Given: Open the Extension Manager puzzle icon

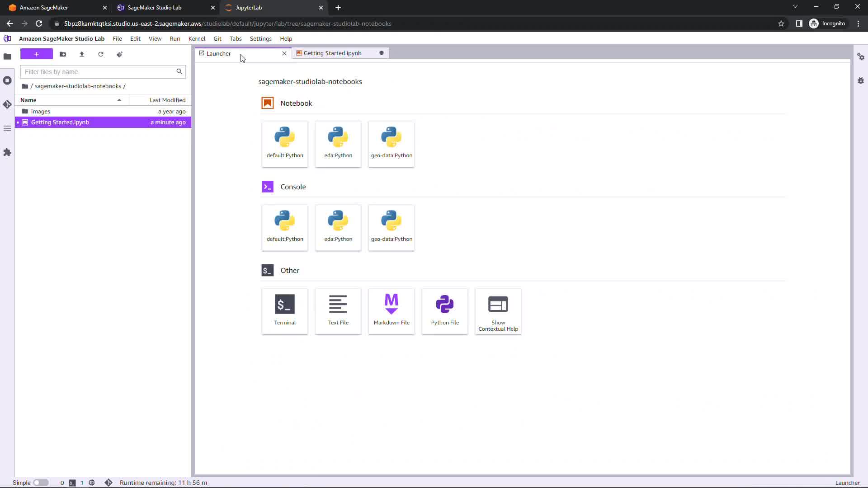Looking at the screenshot, I should [x=7, y=152].
